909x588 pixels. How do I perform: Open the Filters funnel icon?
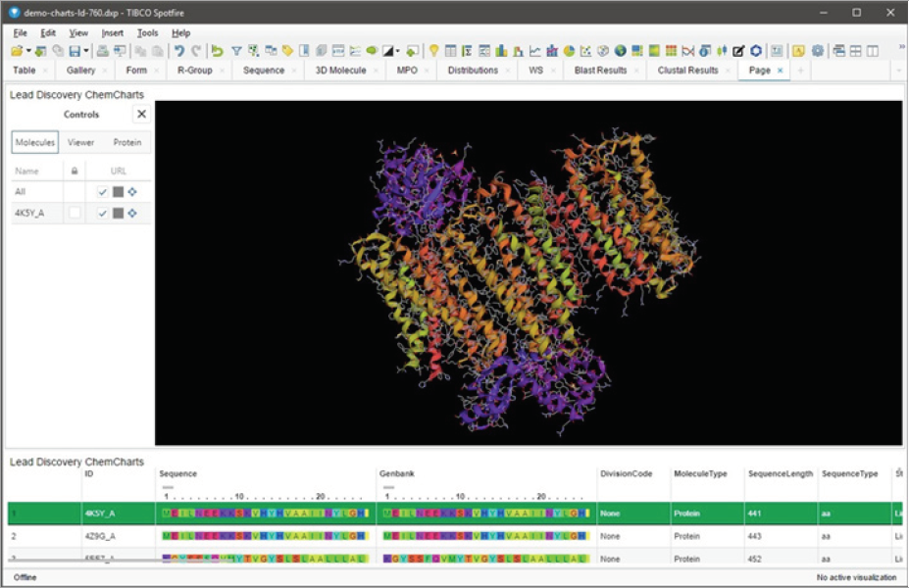236,51
